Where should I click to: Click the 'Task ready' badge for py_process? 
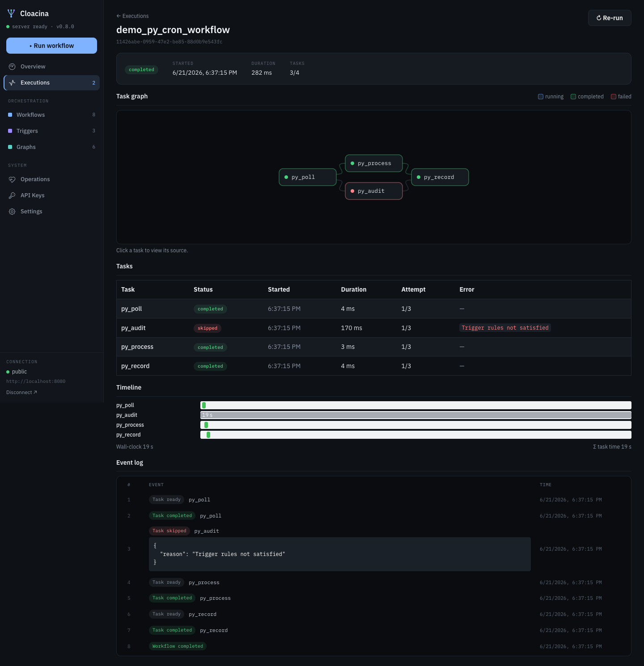point(166,582)
